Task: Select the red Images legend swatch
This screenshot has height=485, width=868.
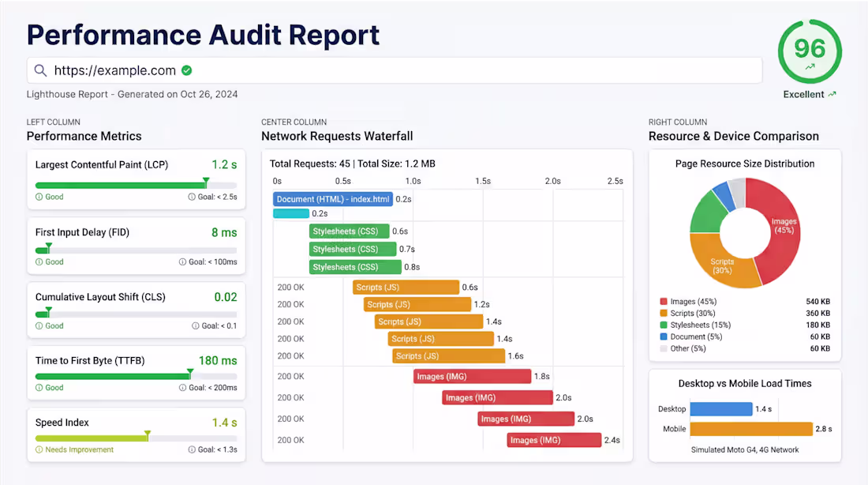Action: pos(664,302)
